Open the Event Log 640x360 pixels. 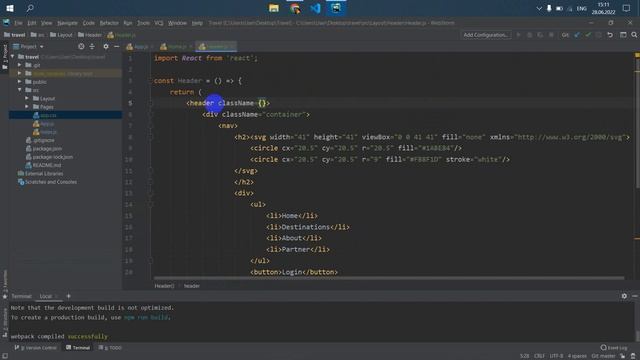pos(614,348)
